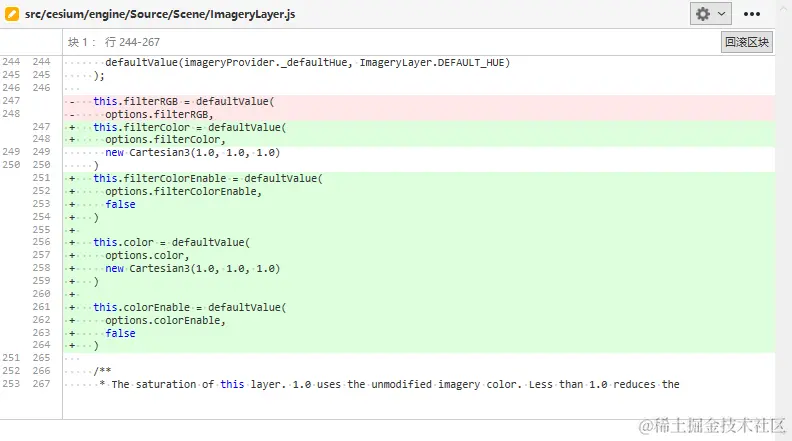The image size is (792, 441).
Task: Click new line number 256 in gutter
Action: pos(41,242)
